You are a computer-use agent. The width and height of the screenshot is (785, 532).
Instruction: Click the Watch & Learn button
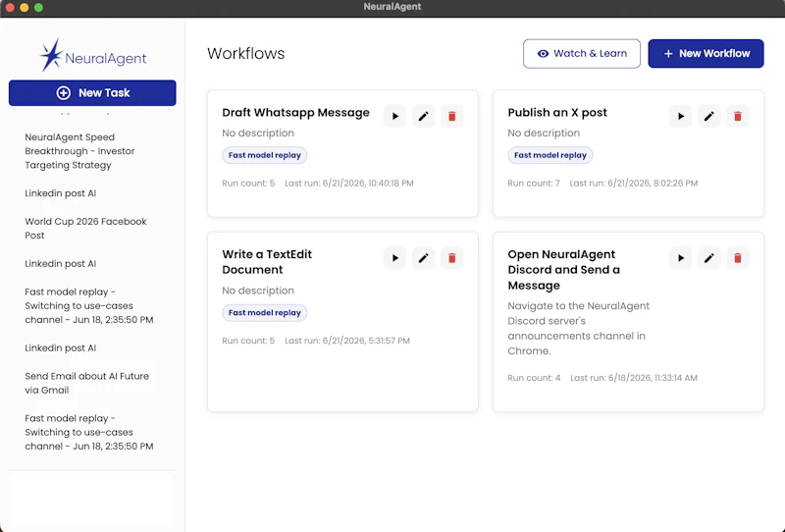coord(582,54)
